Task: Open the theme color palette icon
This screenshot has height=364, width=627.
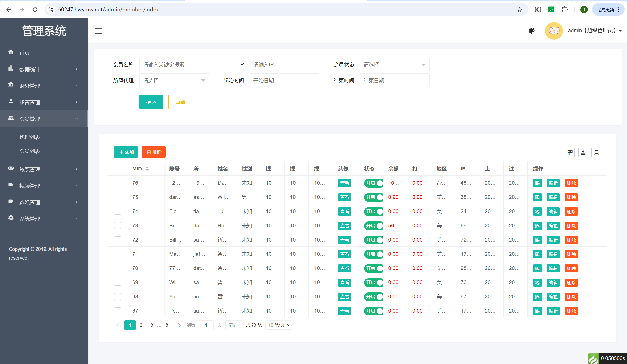Action: pos(531,31)
